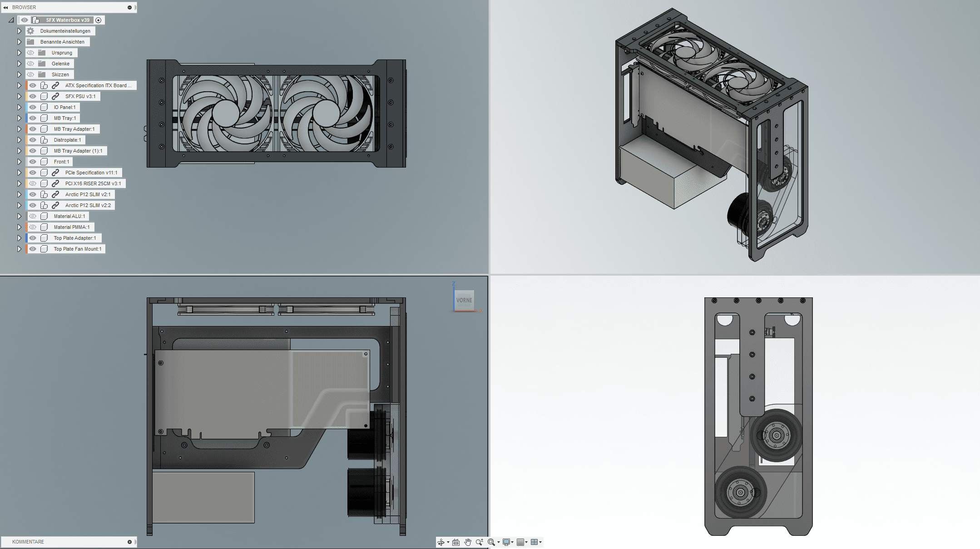This screenshot has height=549, width=980.
Task: Click the VORNE face of the ViewCube
Action: (464, 300)
